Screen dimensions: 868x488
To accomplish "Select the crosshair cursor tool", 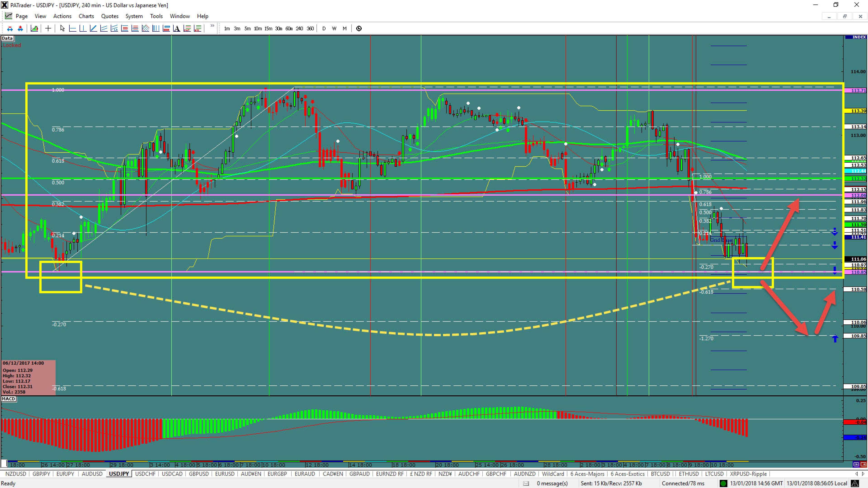I will coord(48,29).
